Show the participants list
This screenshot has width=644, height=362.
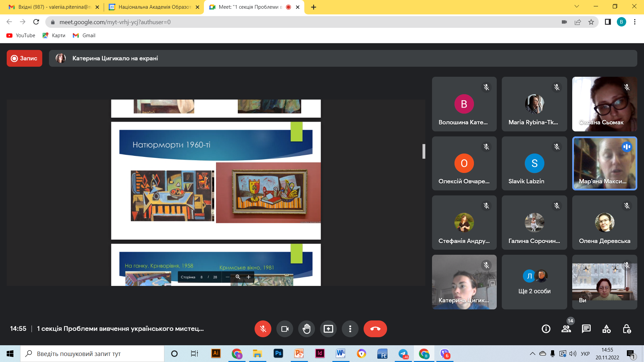(x=566, y=329)
